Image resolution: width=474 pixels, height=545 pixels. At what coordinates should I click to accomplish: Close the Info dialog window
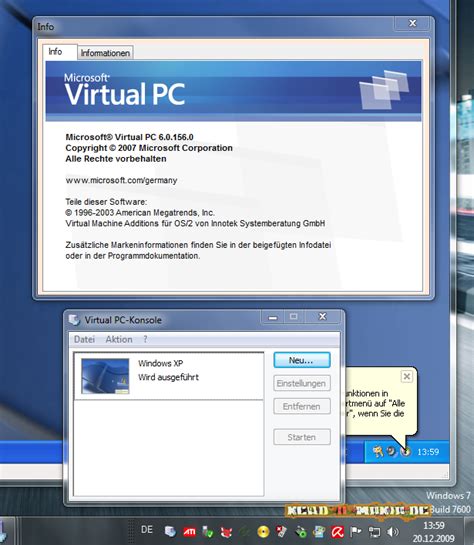pos(412,23)
